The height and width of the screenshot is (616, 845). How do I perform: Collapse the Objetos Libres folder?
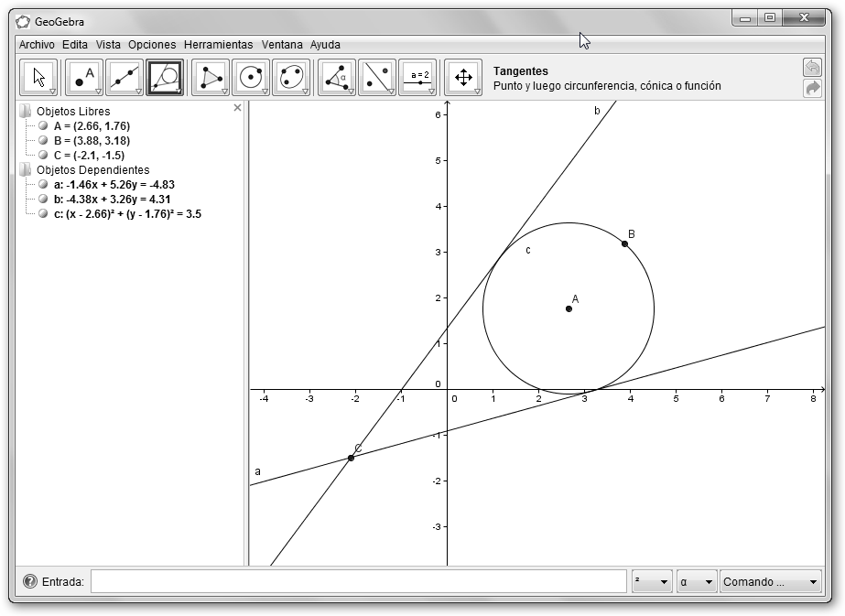pos(25,112)
